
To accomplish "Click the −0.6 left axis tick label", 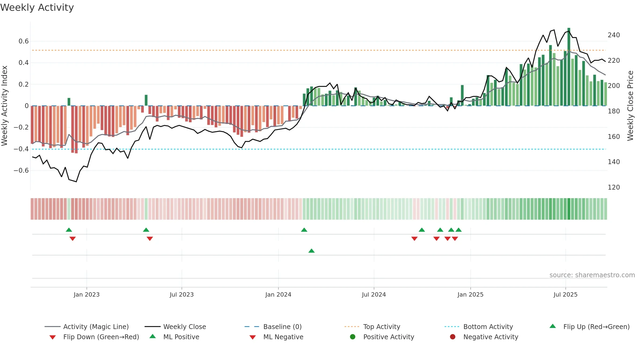I will [21, 171].
